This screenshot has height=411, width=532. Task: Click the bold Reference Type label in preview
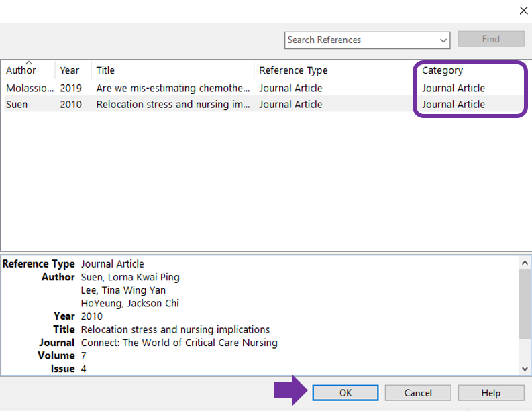(x=38, y=263)
